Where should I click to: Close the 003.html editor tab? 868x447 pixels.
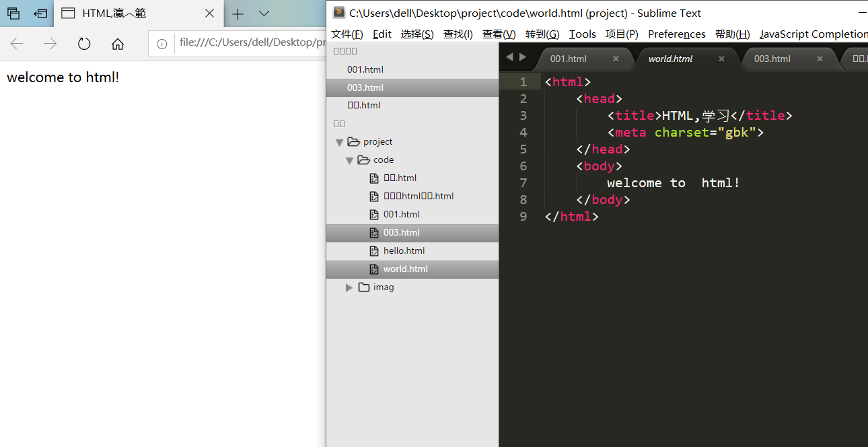(x=820, y=59)
